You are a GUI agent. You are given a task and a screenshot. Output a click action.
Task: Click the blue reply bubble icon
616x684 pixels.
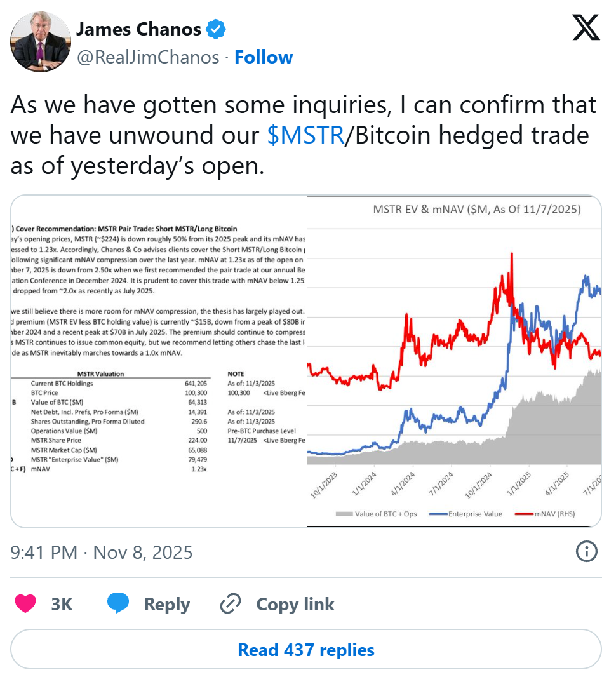click(118, 603)
